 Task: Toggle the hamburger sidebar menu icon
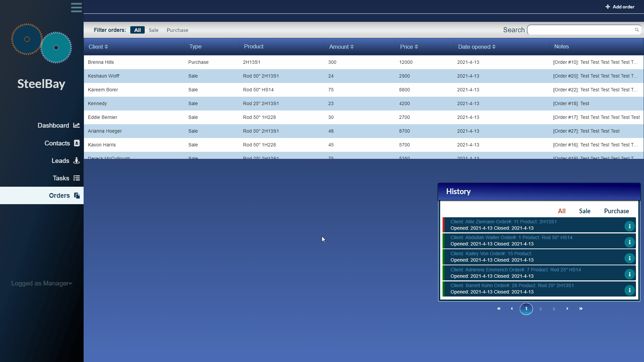[76, 7]
